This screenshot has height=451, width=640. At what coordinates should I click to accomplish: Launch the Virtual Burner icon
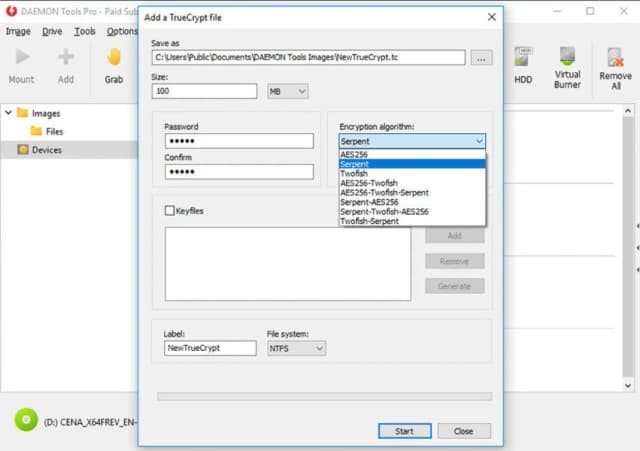point(567,56)
